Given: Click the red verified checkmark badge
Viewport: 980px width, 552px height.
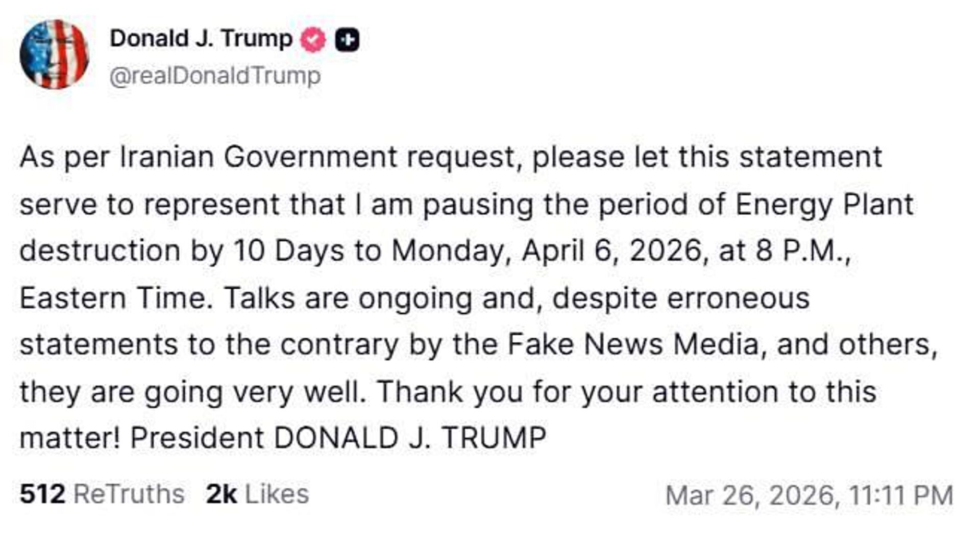Looking at the screenshot, I should coord(313,40).
